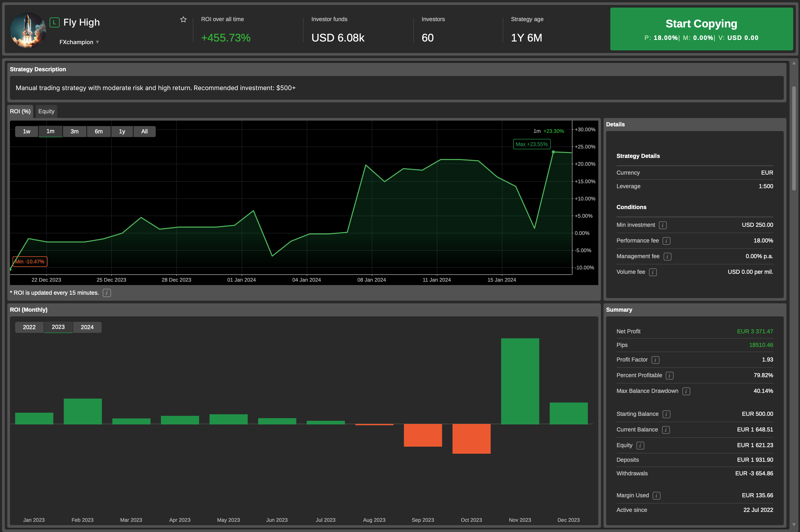800x532 pixels.
Task: Switch to the ROI (%) tab
Action: pos(20,111)
